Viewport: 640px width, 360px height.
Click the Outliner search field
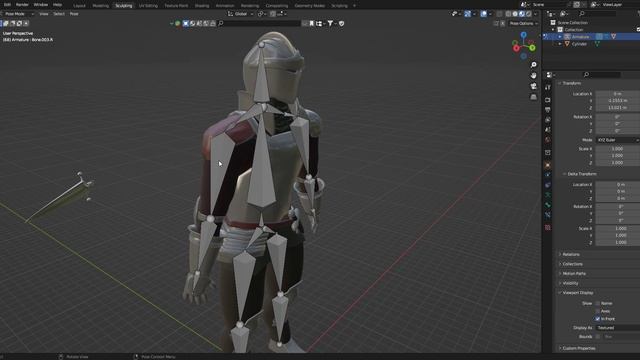point(597,14)
